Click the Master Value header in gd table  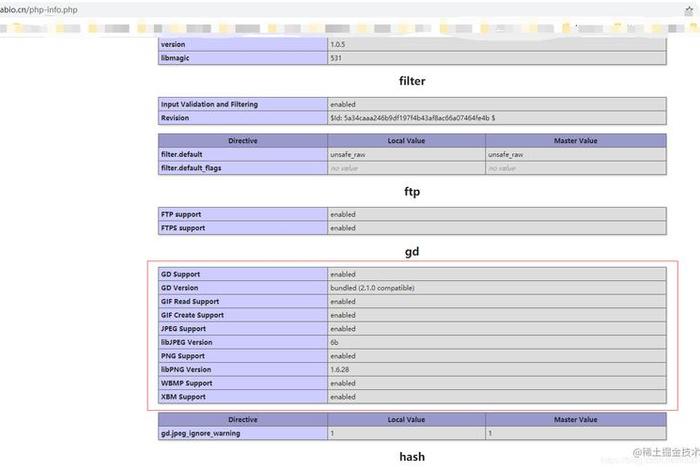[575, 420]
